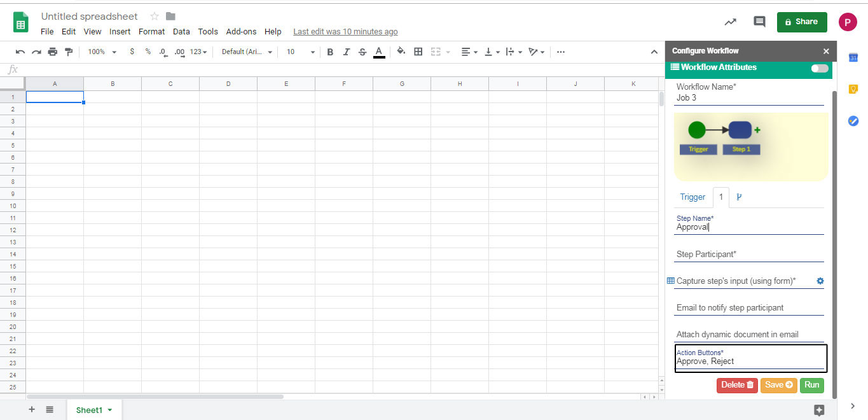
Task: Click the Step Participant field
Action: (749, 254)
